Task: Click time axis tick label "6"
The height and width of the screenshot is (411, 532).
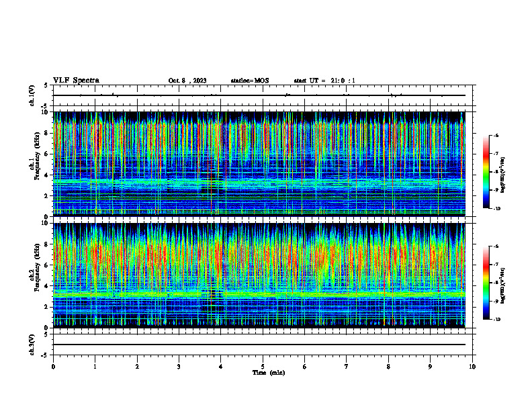Action: pyautogui.click(x=305, y=367)
